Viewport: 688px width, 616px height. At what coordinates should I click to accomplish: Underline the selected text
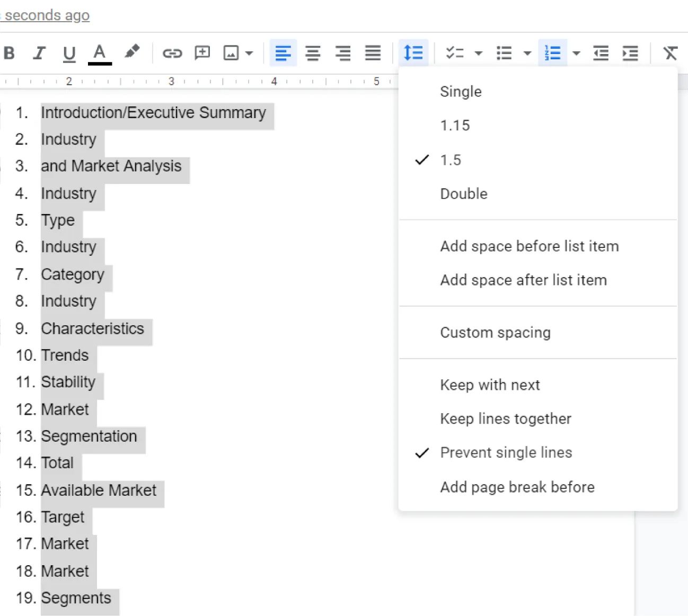[x=69, y=53]
